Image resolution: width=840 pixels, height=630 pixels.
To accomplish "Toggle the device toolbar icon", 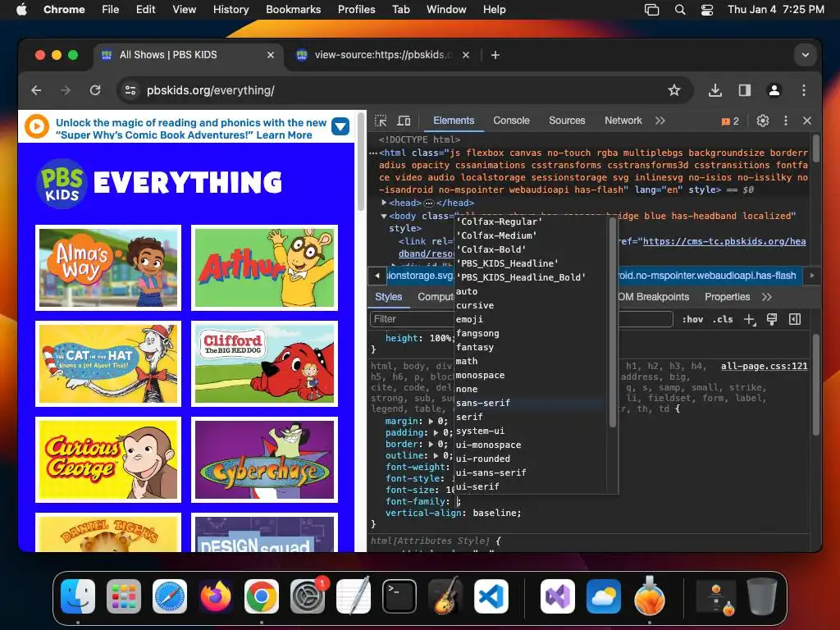I will (404, 121).
